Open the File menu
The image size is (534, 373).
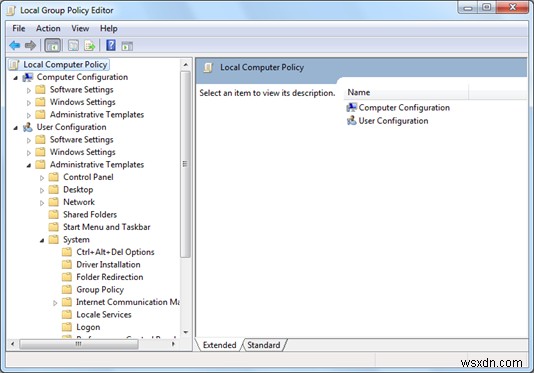pyautogui.click(x=19, y=28)
